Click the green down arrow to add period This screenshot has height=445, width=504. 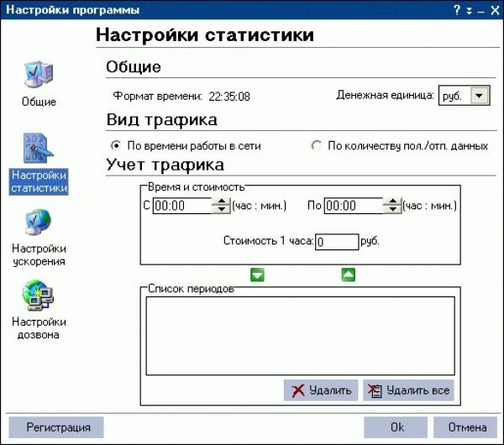257,275
